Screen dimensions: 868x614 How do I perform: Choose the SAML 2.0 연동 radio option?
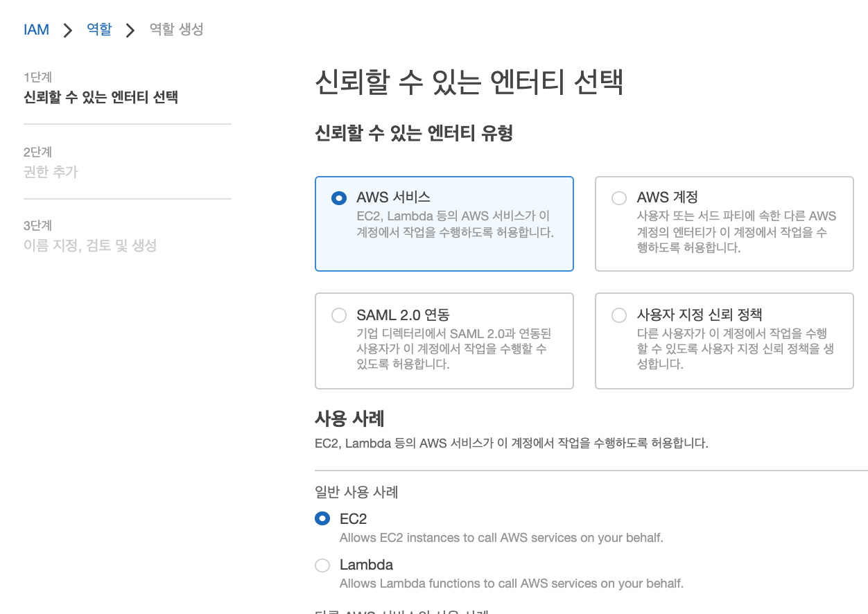point(339,315)
